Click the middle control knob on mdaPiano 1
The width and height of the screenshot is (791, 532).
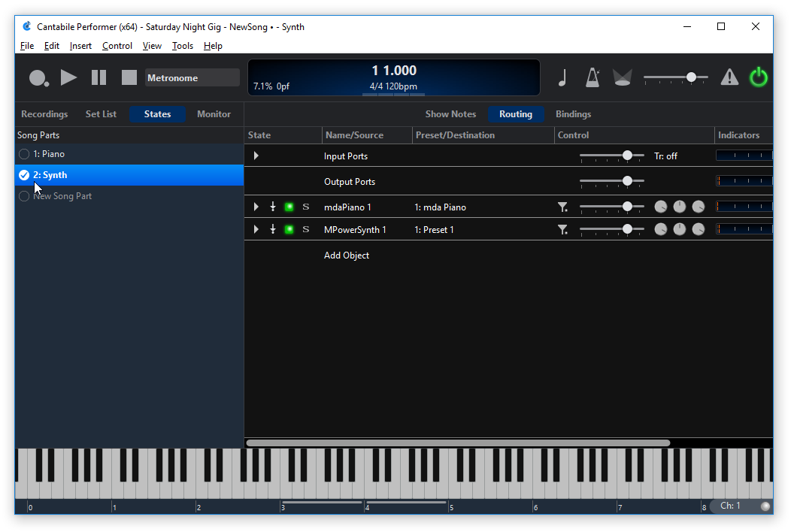point(680,207)
